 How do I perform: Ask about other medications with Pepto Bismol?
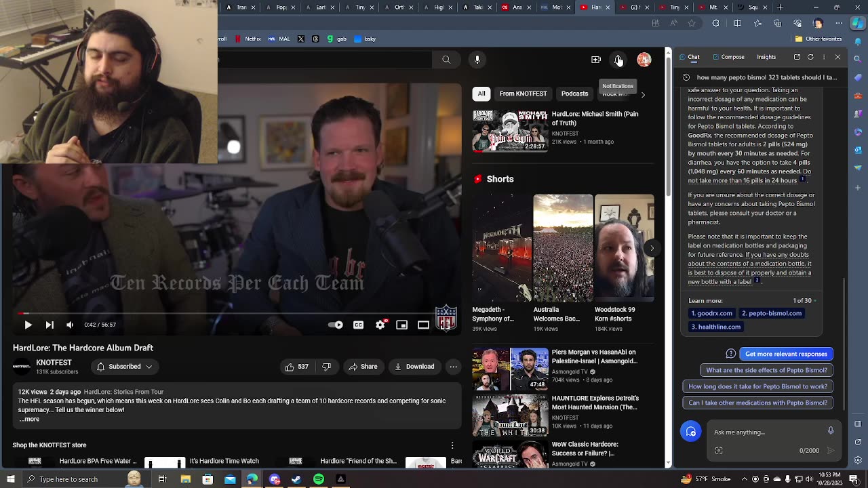tap(757, 403)
